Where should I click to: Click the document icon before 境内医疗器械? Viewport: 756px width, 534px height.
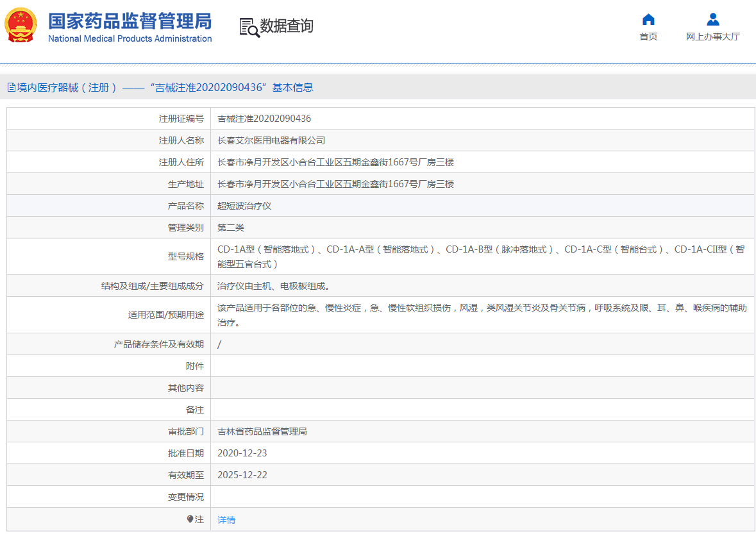pos(11,88)
